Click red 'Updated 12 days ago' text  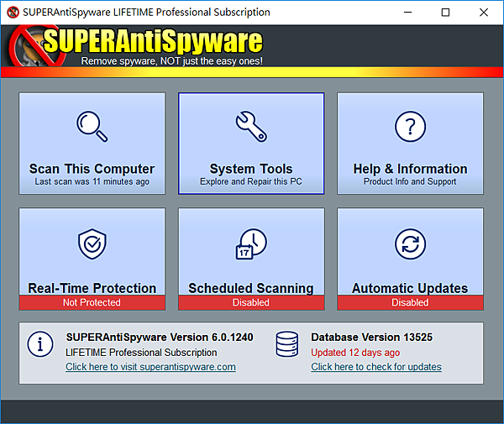point(355,353)
